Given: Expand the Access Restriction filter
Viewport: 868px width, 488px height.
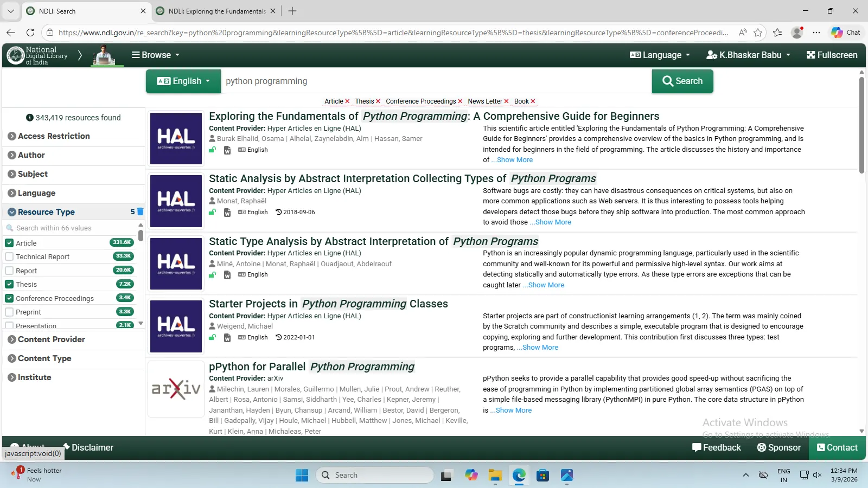Looking at the screenshot, I should [x=53, y=136].
